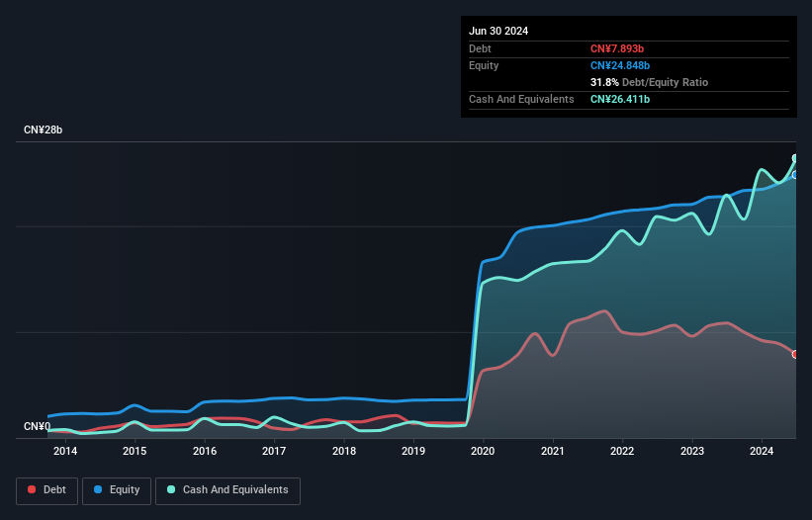The height and width of the screenshot is (520, 812).
Task: Click the CN¥24.848b equity value
Action: [x=620, y=65]
